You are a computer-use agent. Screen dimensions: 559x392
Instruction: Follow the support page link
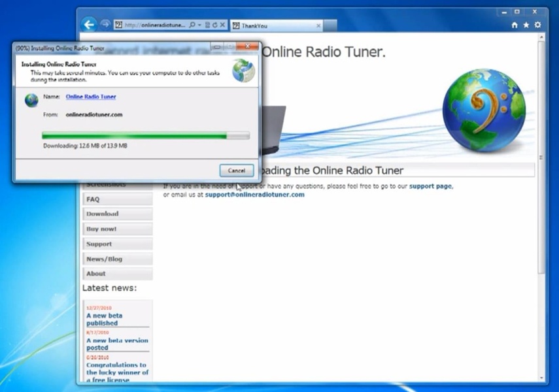point(431,186)
